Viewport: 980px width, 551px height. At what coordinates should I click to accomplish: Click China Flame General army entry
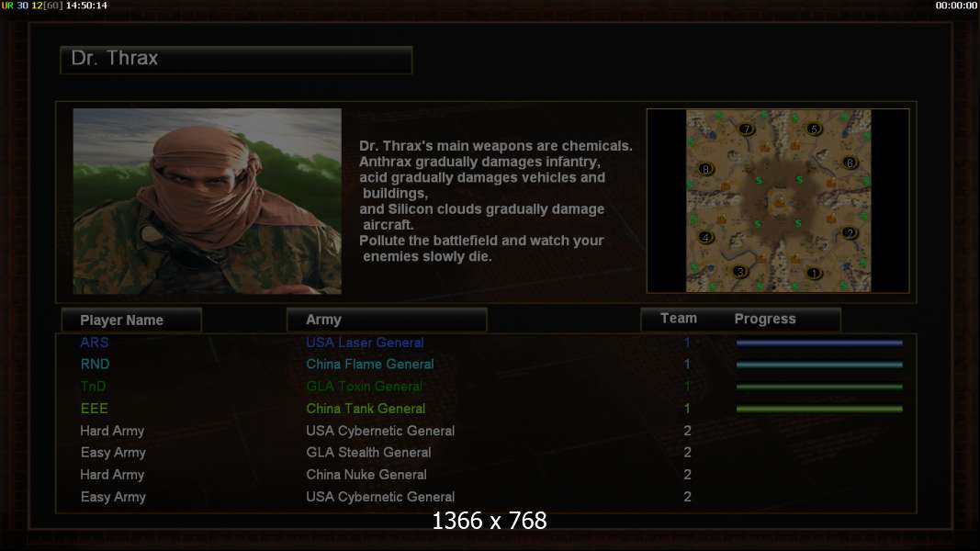point(370,365)
